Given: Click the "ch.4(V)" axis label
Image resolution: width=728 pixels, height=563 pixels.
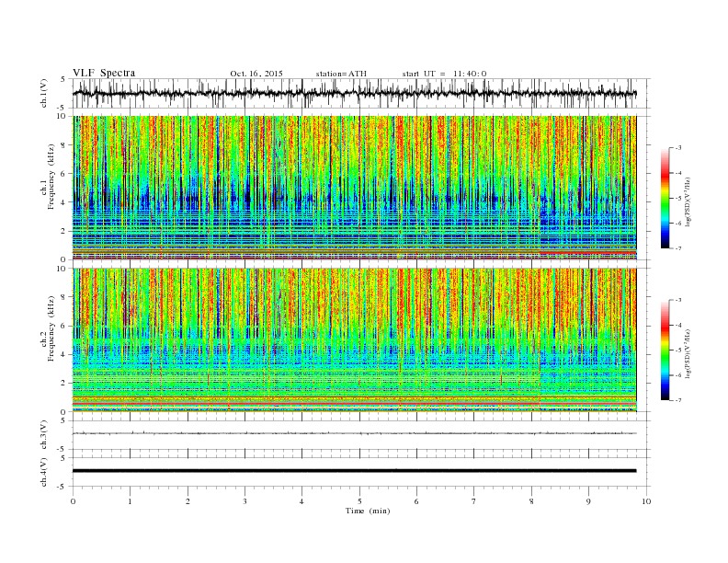Looking at the screenshot, I should [x=45, y=472].
